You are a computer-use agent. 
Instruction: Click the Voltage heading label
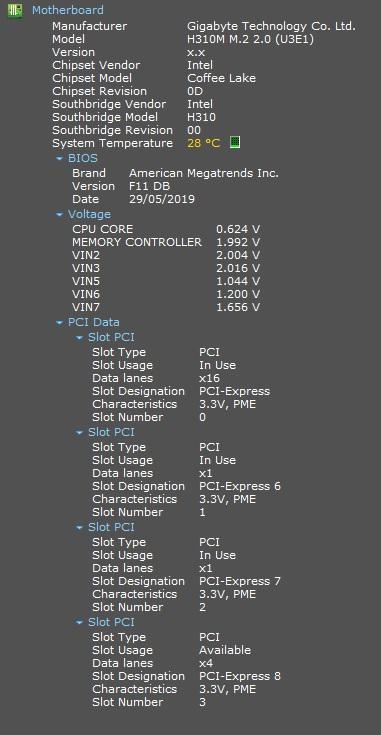(x=89, y=214)
